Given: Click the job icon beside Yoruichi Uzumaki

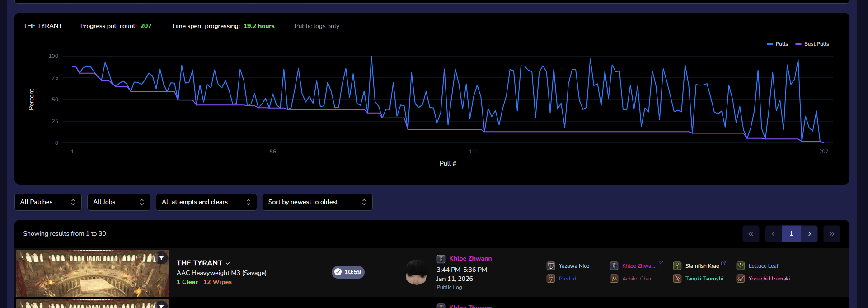Looking at the screenshot, I should [x=741, y=279].
